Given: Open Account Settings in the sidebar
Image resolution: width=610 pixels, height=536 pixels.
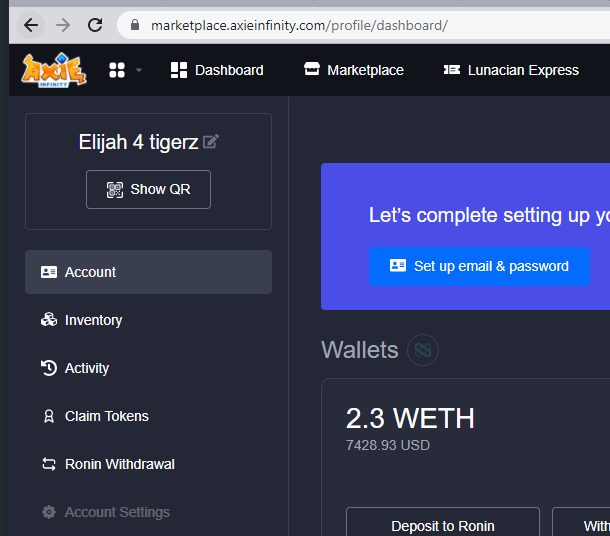Looking at the screenshot, I should (x=148, y=512).
